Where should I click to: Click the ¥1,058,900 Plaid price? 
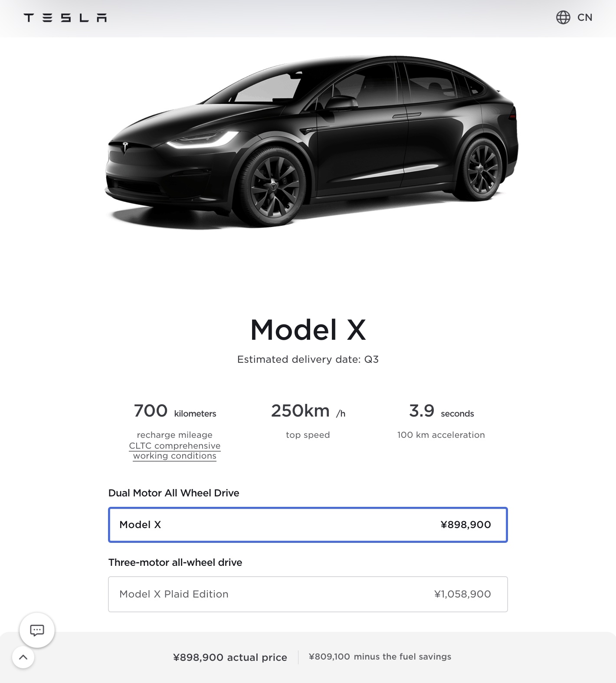coord(462,594)
